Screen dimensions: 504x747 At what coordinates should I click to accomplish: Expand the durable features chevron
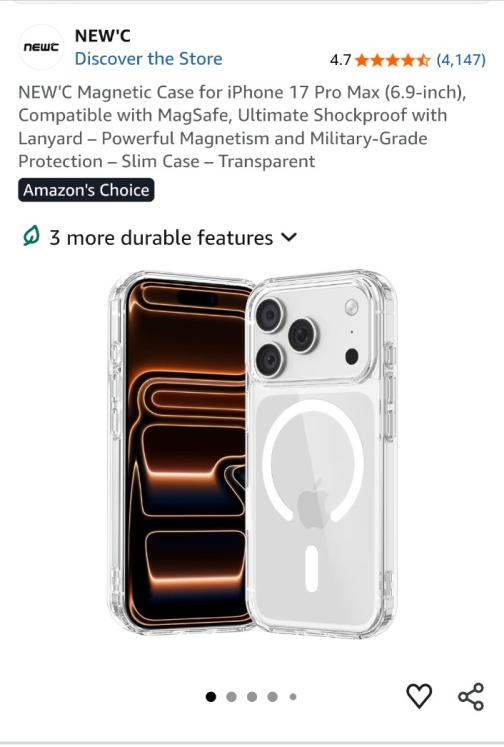289,237
